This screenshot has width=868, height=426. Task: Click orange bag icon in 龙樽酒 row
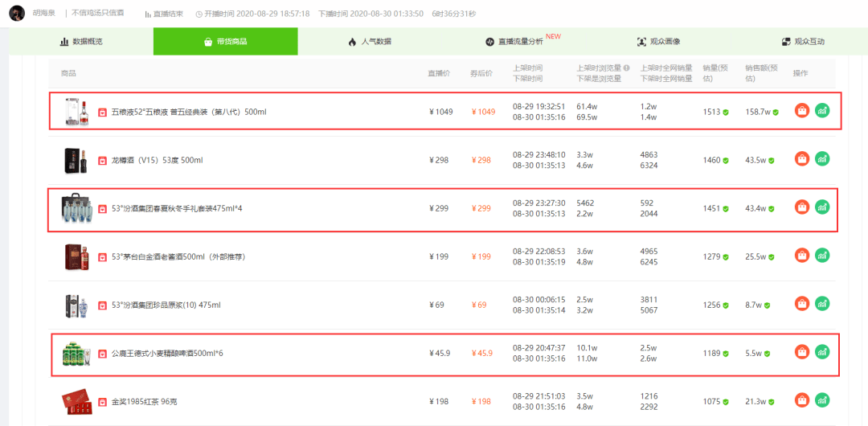(x=801, y=159)
